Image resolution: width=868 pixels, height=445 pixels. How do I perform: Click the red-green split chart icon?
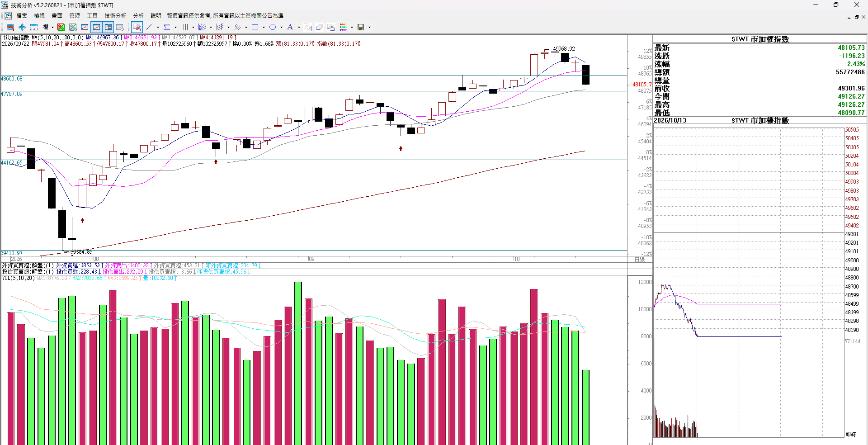click(61, 27)
